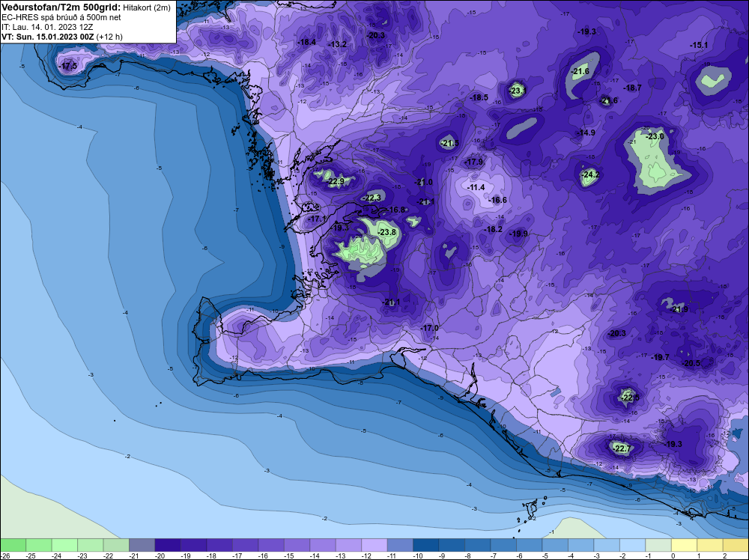Click the -23.0 temperature label
The width and height of the screenshot is (749, 560).
655,136
